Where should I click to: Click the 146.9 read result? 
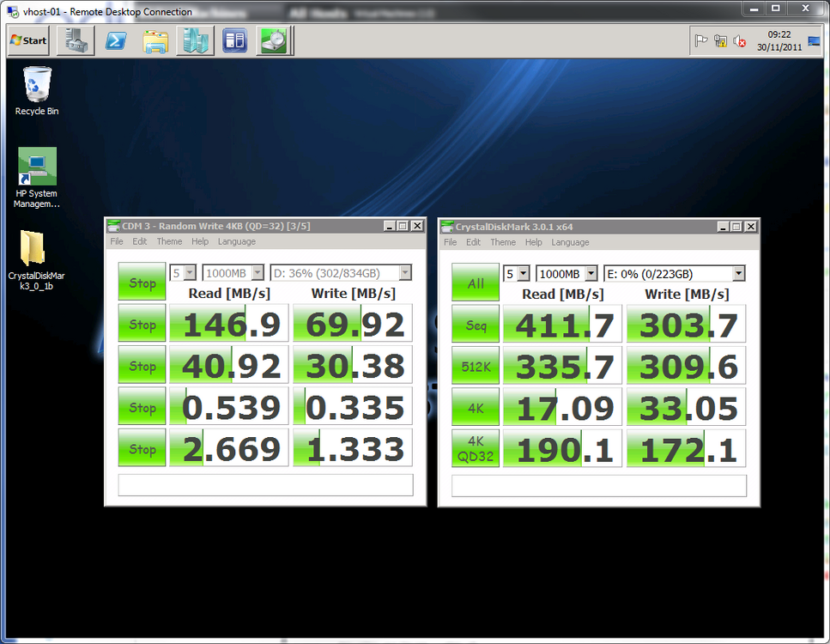click(x=228, y=323)
